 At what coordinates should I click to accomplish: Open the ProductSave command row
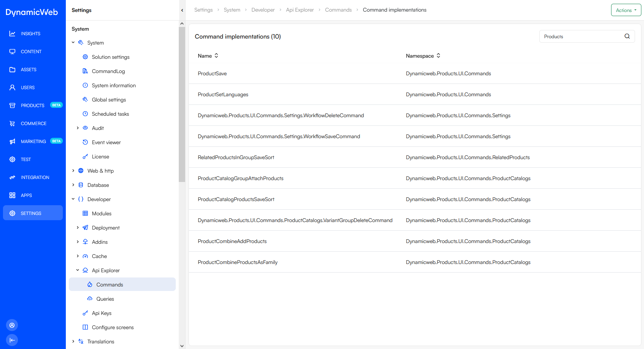(415, 73)
